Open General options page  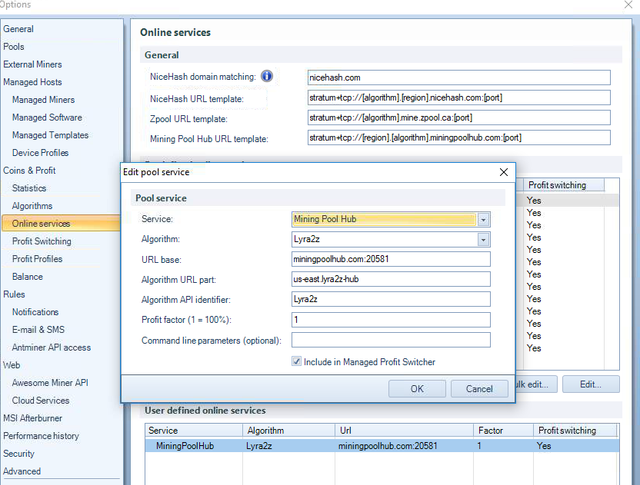pos(18,29)
